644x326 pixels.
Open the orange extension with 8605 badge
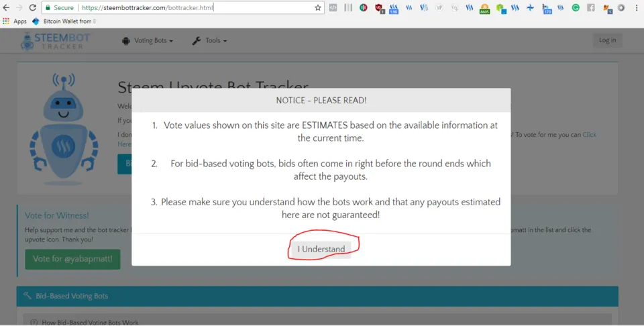(x=484, y=9)
